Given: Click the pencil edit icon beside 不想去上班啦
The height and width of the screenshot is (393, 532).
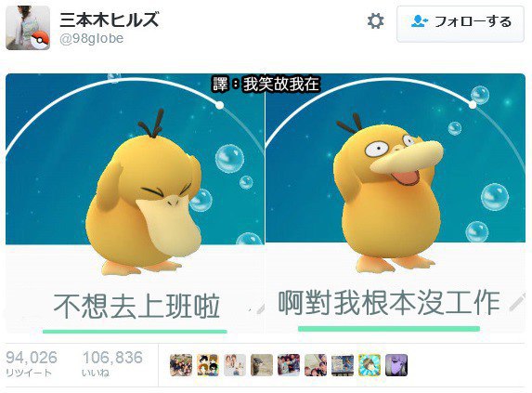Looking at the screenshot, I should coord(260,308).
